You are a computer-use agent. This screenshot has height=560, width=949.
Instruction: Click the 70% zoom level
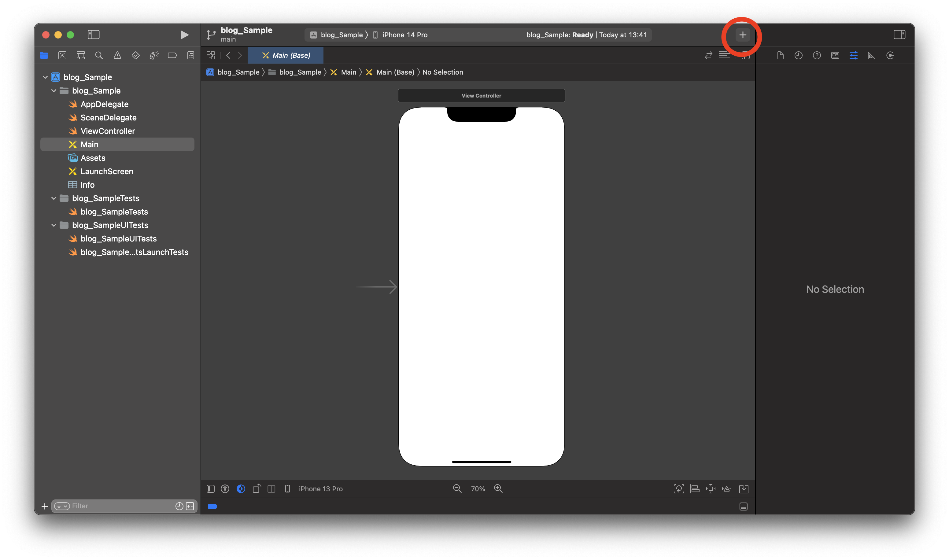tap(478, 489)
